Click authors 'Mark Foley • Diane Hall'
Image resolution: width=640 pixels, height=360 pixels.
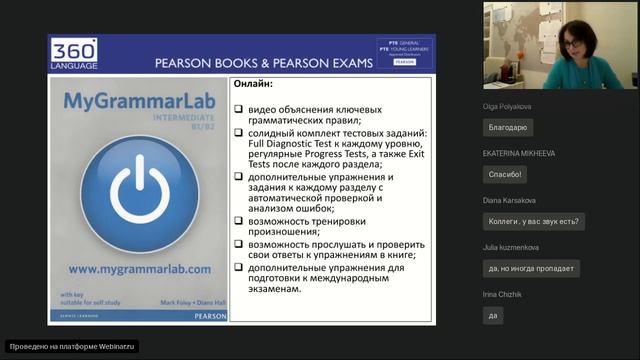click(193, 303)
